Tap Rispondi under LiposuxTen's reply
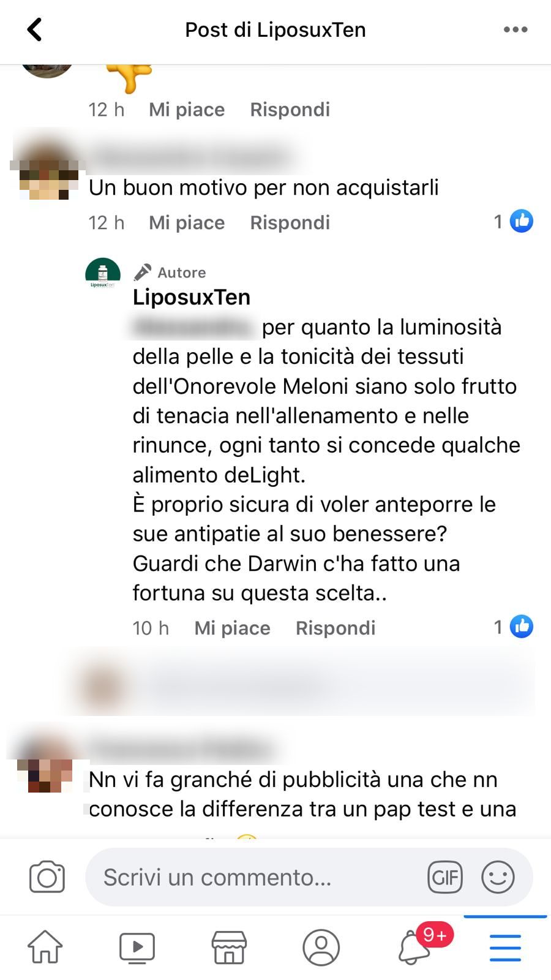551x980 pixels. pyautogui.click(x=335, y=628)
